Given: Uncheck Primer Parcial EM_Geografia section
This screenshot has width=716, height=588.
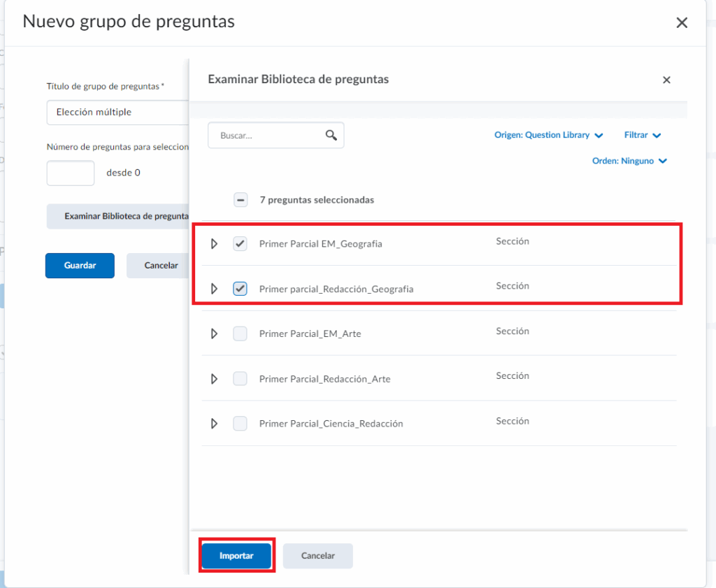Looking at the screenshot, I should (x=240, y=244).
